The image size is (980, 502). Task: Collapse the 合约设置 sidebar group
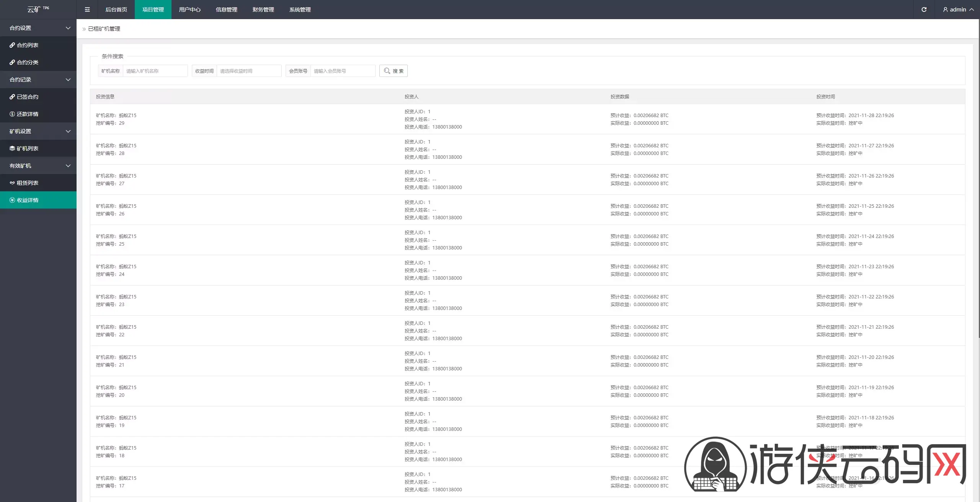click(38, 28)
